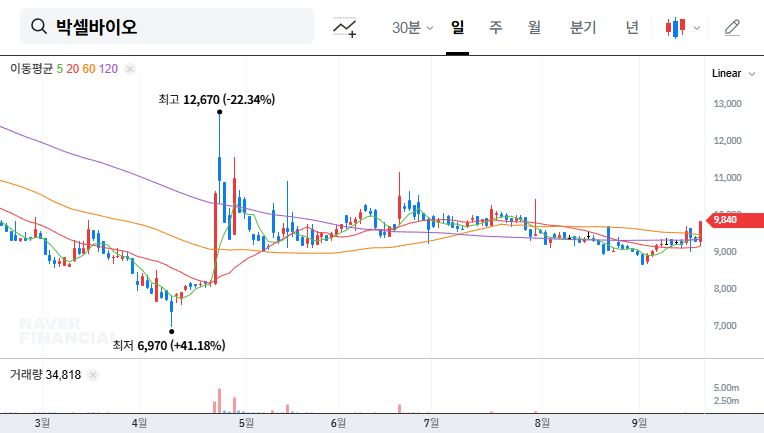The width and height of the screenshot is (764, 433).
Task: Click the 6월 date axis label
Action: [x=338, y=423]
